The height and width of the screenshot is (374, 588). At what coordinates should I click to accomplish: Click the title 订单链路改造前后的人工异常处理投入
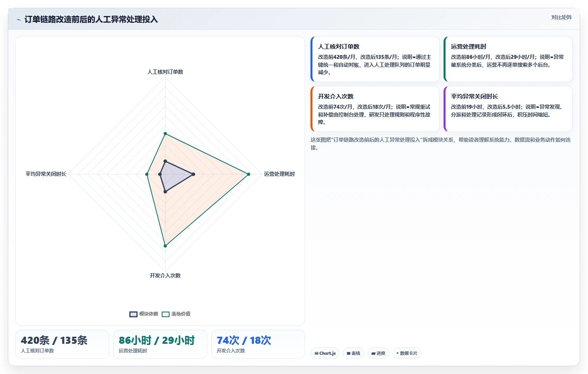click(91, 20)
